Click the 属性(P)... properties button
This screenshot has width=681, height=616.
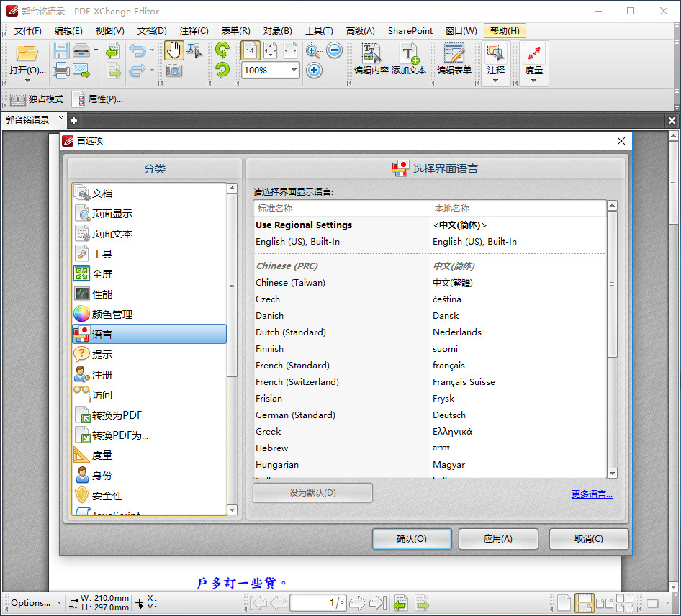(x=98, y=99)
